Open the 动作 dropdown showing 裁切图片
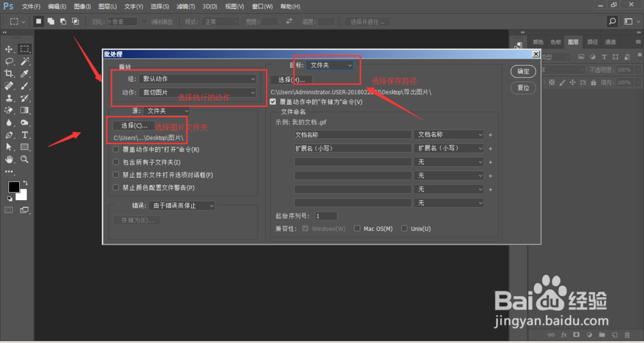 [198, 93]
